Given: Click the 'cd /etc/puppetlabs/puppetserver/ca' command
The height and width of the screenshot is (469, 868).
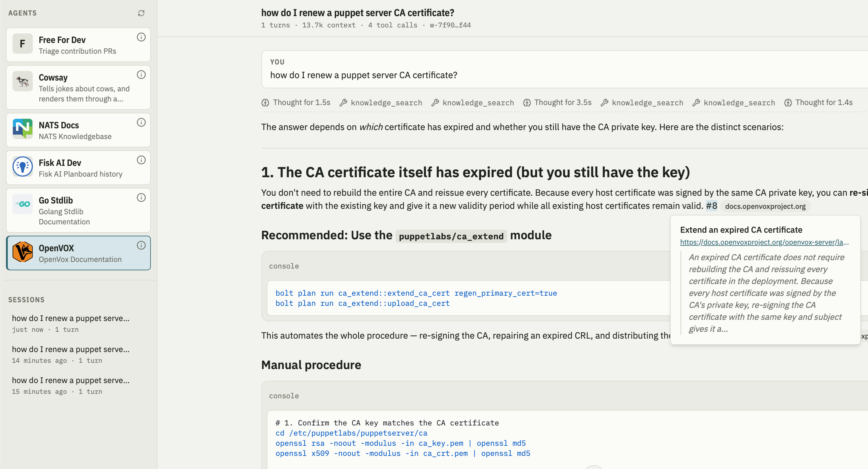Looking at the screenshot, I should point(351,433).
